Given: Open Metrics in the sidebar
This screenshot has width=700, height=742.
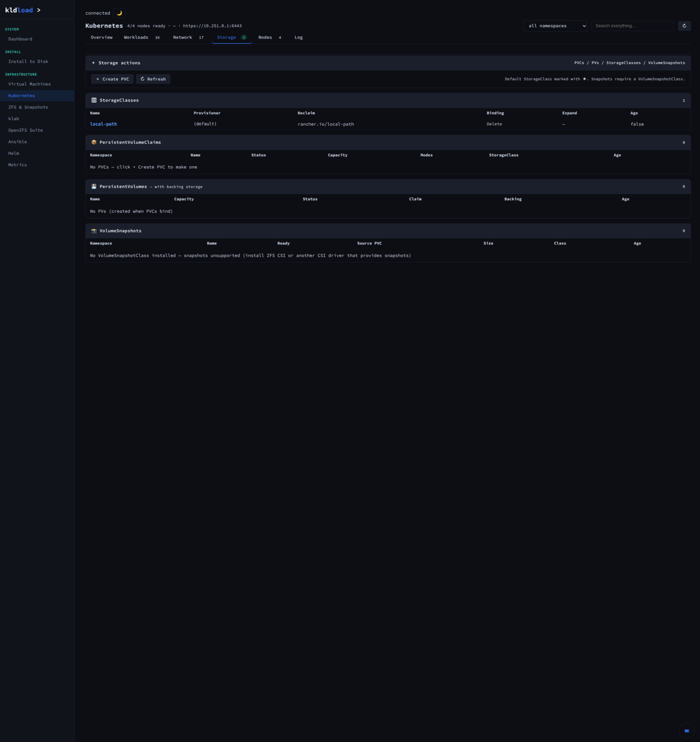Looking at the screenshot, I should point(37,165).
